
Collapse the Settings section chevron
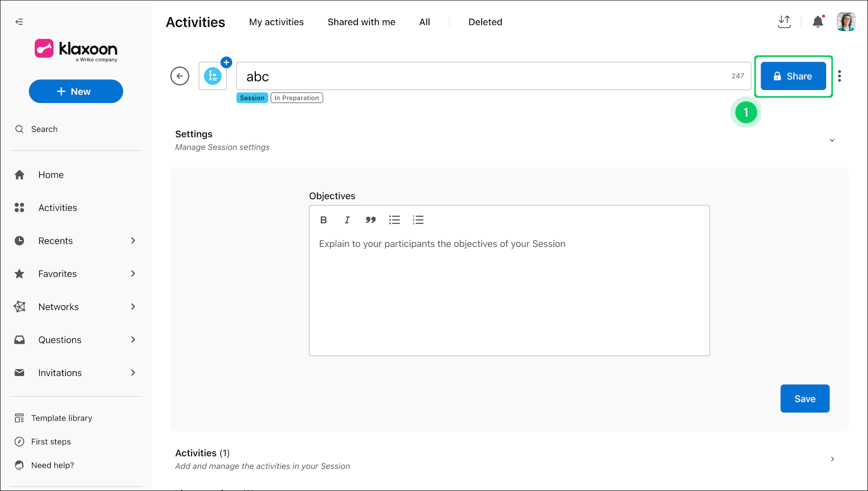tap(832, 140)
